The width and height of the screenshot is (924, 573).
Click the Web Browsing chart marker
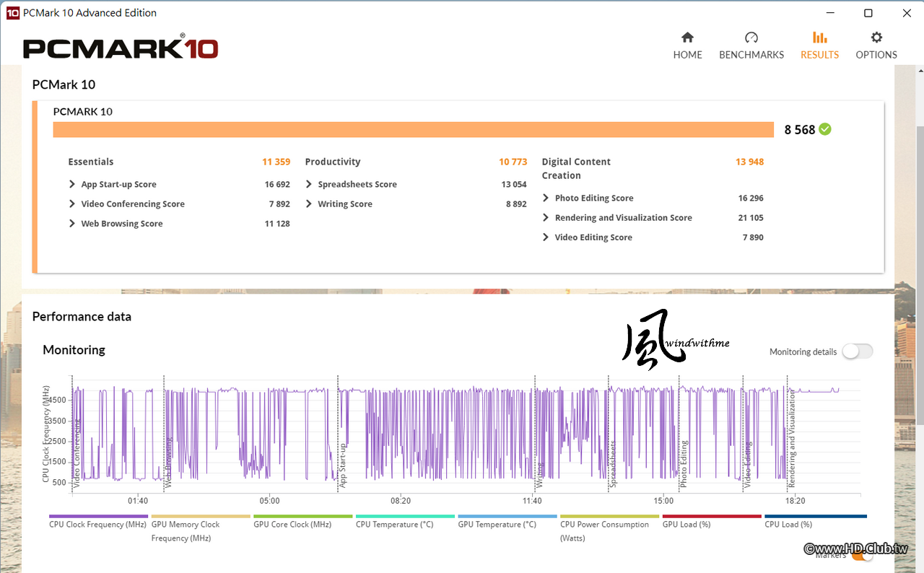(x=168, y=463)
